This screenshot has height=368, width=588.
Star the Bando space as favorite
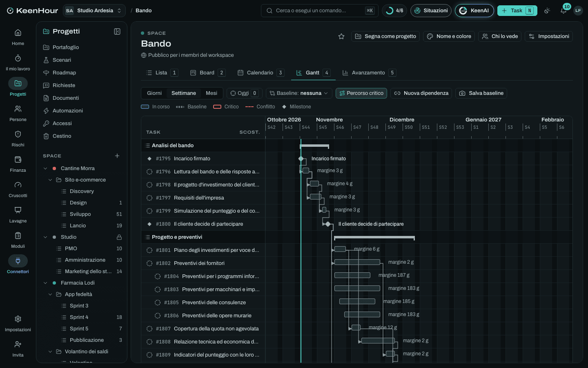pos(341,36)
